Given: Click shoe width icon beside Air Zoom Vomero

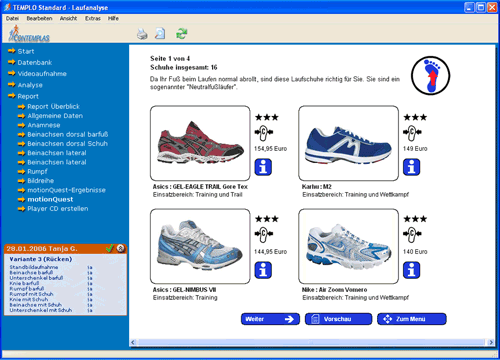Looking at the screenshot, I should pyautogui.click(x=412, y=234).
